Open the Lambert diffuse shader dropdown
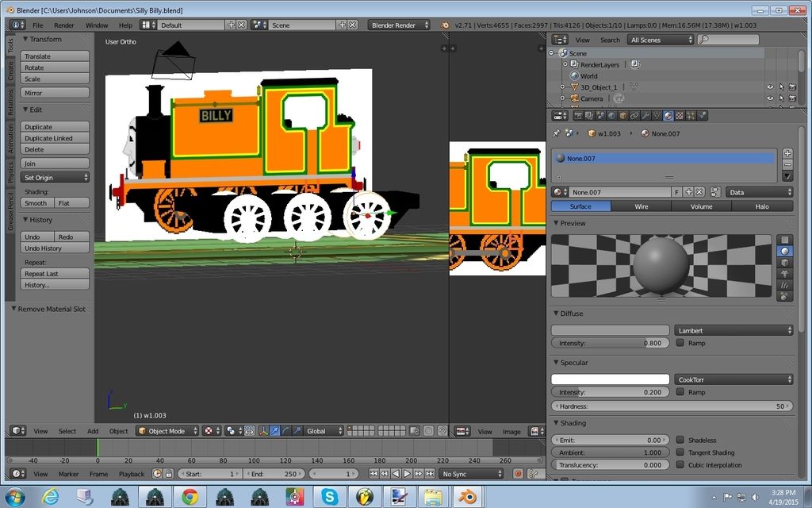This screenshot has width=812, height=508. pos(733,330)
